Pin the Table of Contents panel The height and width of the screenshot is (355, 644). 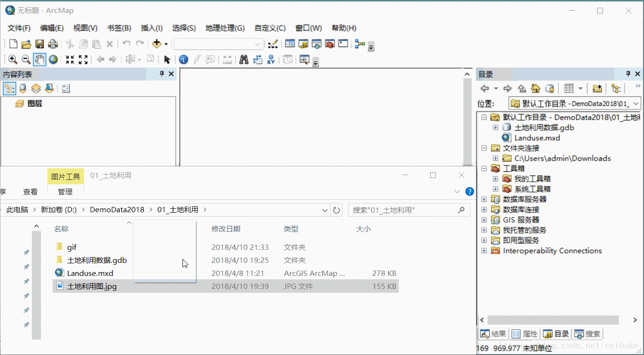162,74
